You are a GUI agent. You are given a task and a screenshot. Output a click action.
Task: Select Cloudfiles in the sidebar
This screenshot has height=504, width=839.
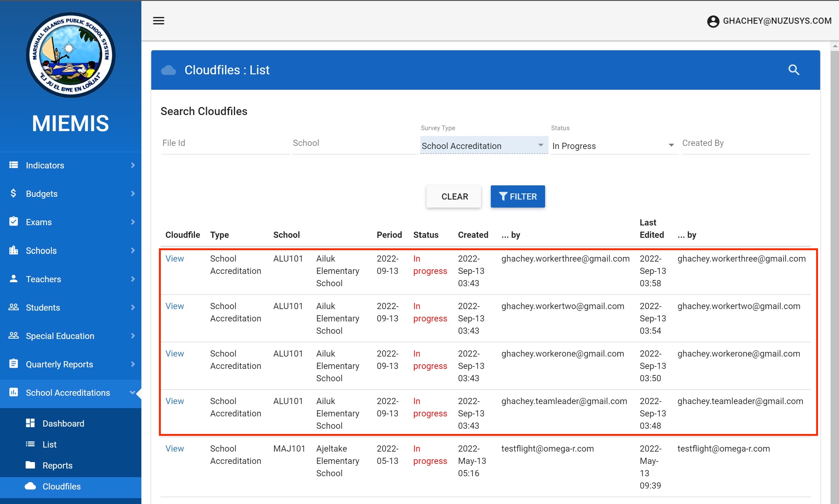click(x=61, y=486)
